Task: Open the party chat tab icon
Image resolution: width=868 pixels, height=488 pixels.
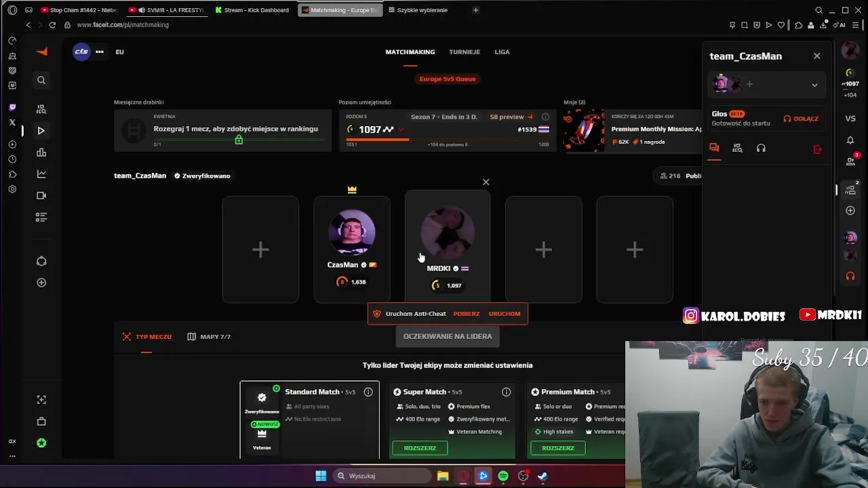Action: click(714, 148)
